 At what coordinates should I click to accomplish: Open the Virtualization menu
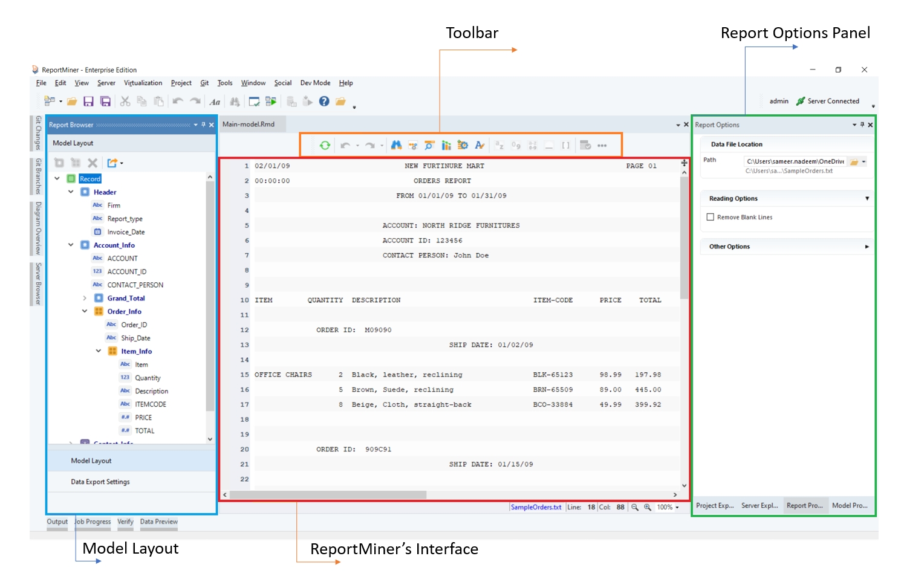coord(143,83)
